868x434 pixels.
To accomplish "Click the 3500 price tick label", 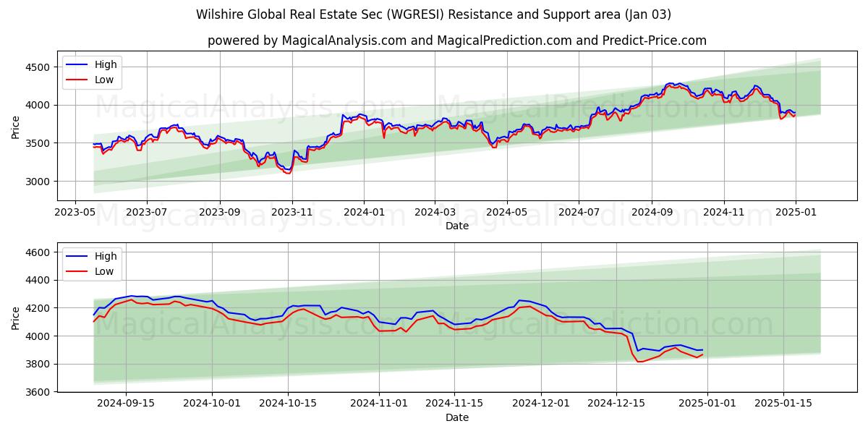I will [38, 143].
